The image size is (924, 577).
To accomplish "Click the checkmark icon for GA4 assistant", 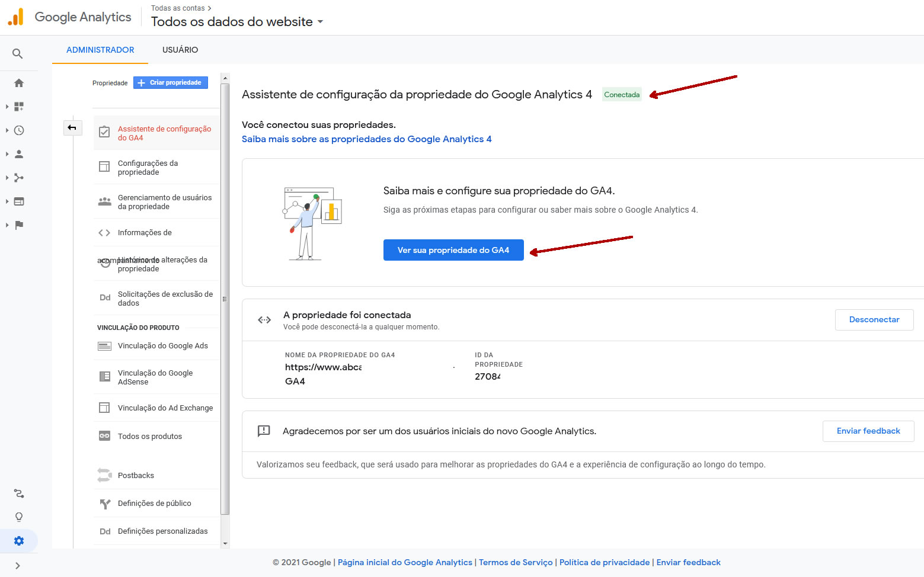I will [104, 132].
